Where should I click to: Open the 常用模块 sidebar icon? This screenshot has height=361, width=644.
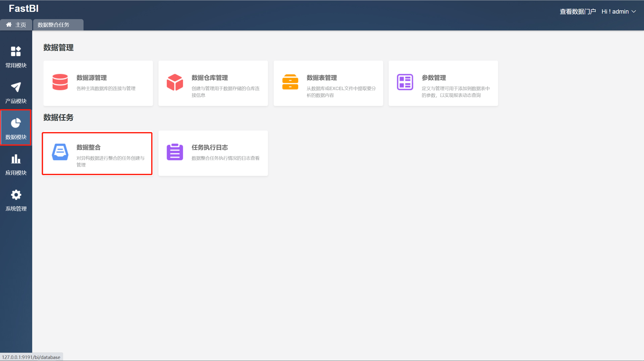click(x=16, y=51)
